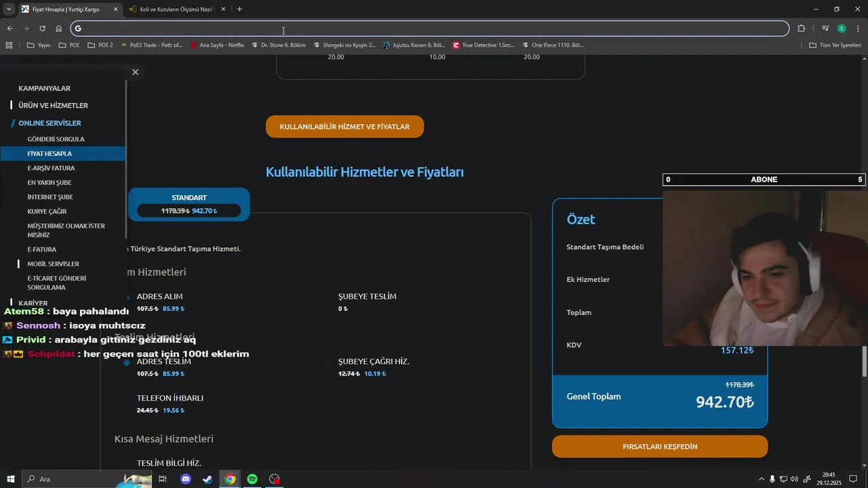Screen dimensions: 868x488
Task: Open Tüm Yer İşaretleri folder
Action: point(835,45)
